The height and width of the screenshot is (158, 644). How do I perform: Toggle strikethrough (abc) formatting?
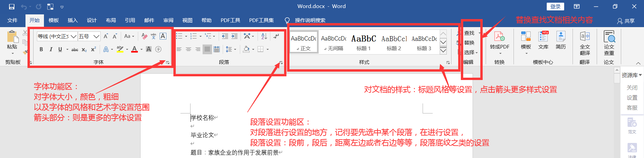[75, 50]
